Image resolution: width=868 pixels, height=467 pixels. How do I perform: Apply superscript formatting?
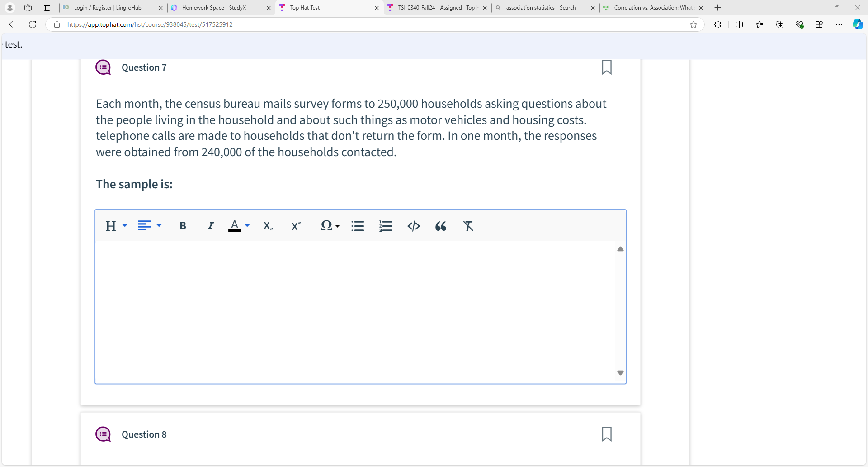coord(296,226)
